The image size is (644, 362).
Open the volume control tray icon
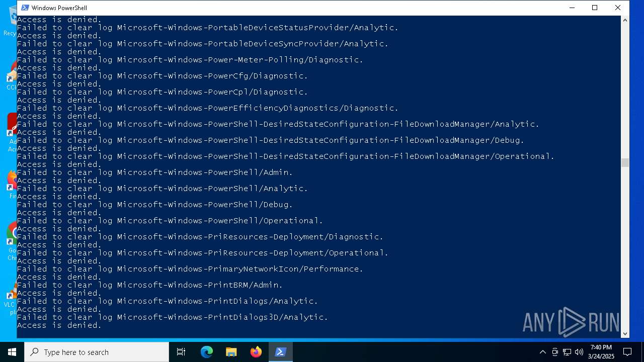coord(579,352)
